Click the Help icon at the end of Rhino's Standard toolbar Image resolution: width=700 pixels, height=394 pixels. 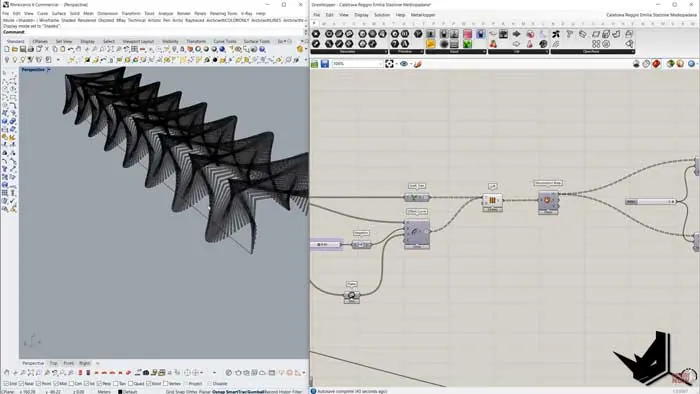pyautogui.click(x=262, y=49)
